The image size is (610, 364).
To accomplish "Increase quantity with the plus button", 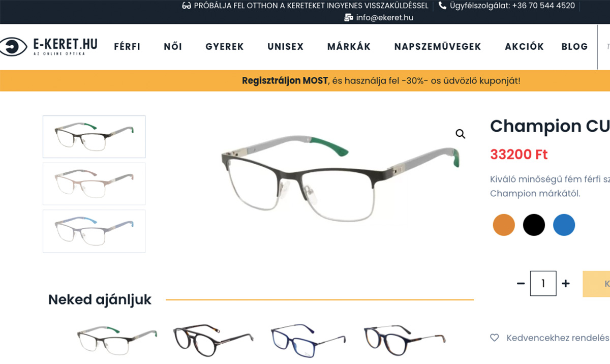I will coord(566,283).
